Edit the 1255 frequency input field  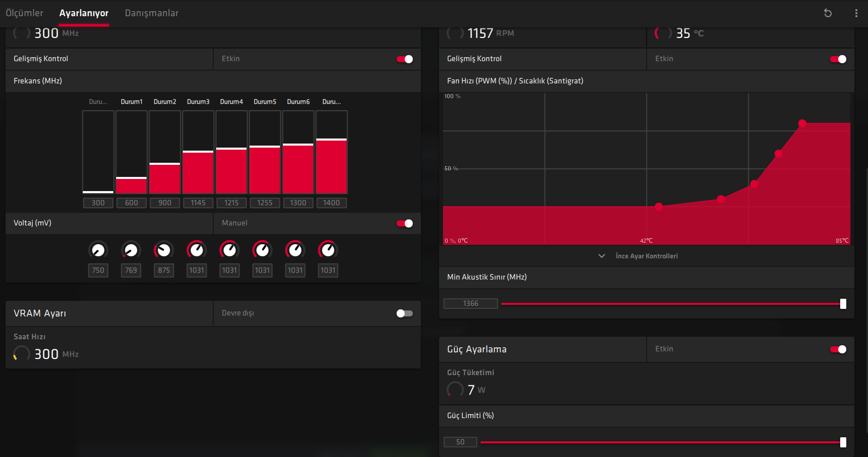(x=265, y=203)
